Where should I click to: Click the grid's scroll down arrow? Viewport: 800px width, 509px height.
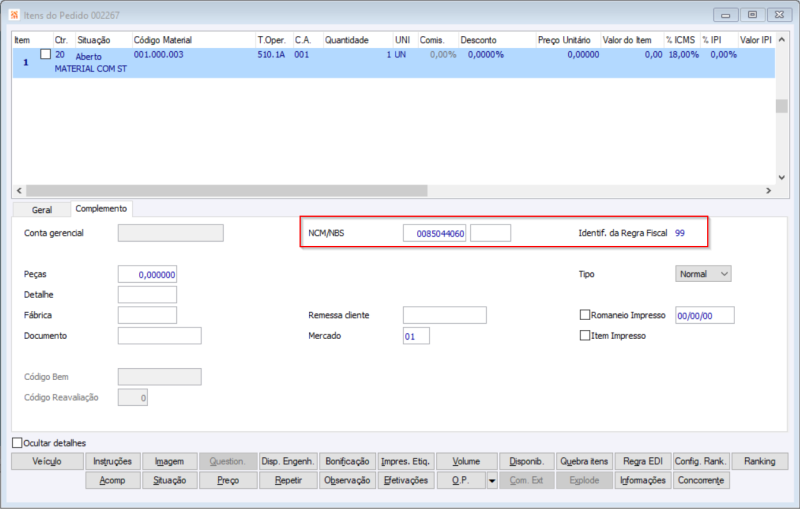[x=782, y=177]
